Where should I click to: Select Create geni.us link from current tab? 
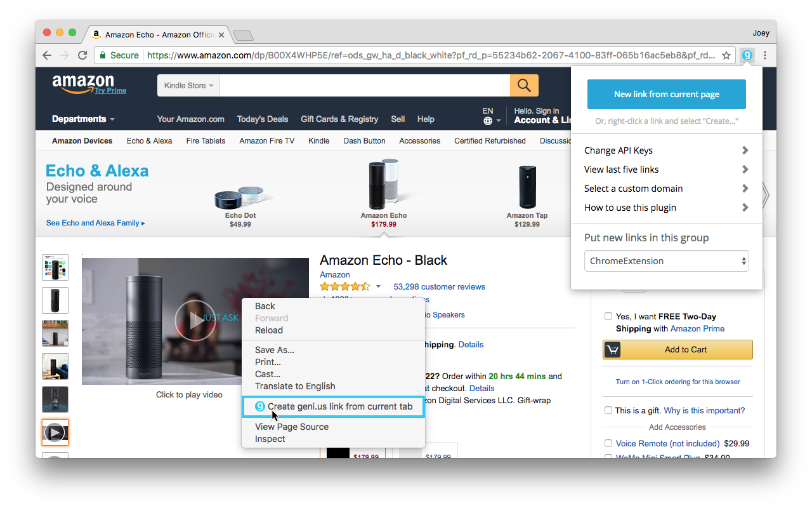point(333,406)
